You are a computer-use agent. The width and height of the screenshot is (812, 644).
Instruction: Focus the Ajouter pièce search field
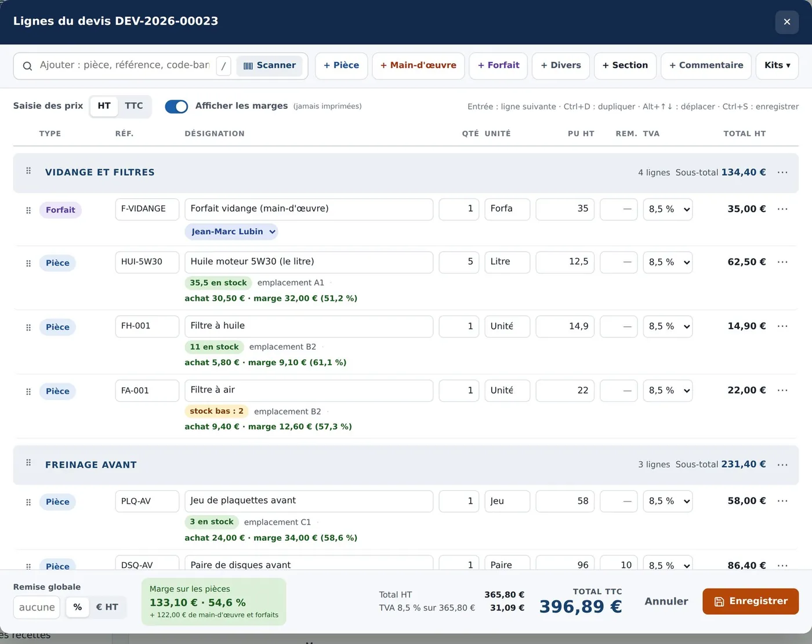(125, 66)
